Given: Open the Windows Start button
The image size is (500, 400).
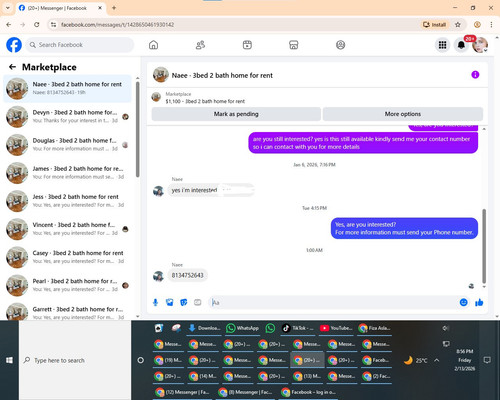Looking at the screenshot, I should coord(9,360).
